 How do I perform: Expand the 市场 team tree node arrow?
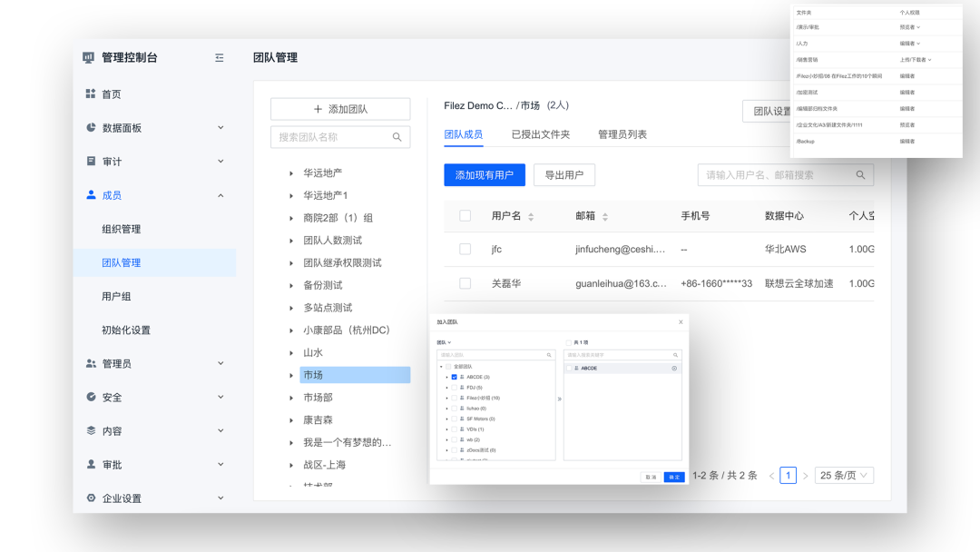pos(291,376)
